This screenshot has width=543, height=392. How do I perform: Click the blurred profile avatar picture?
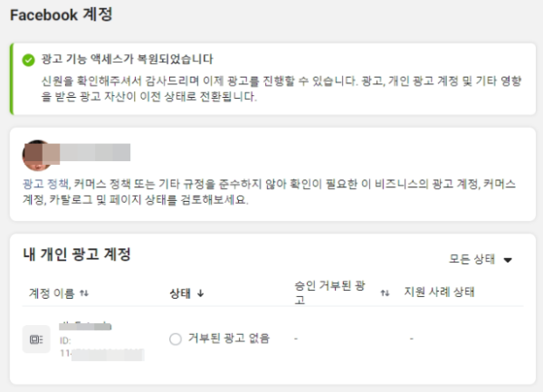pos(37,156)
